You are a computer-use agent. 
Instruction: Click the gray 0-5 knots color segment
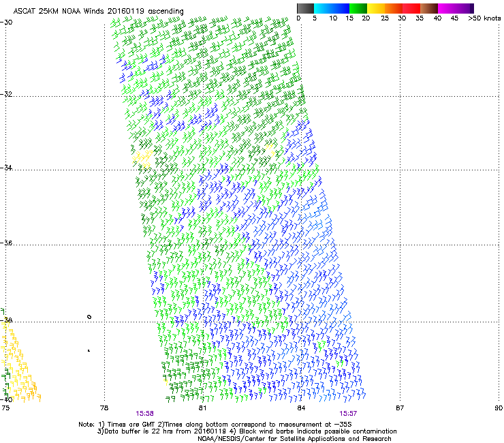point(305,8)
